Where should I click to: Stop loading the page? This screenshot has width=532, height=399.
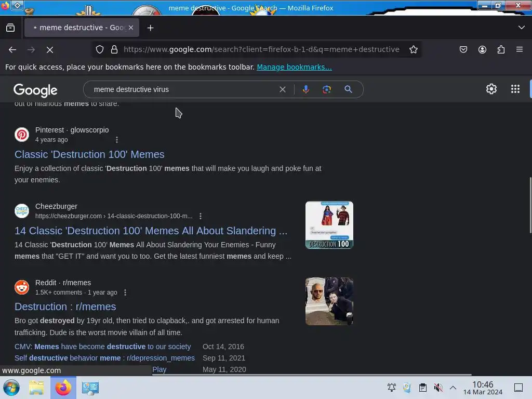tap(50, 49)
